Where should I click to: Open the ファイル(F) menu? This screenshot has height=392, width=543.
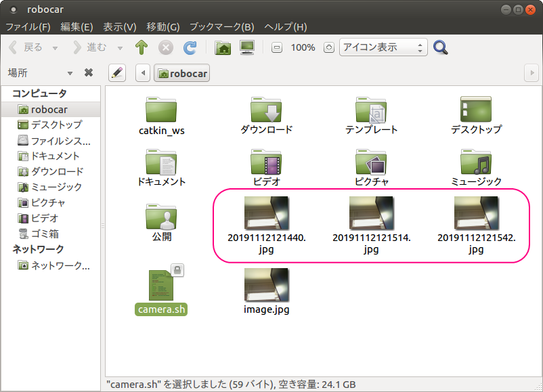(28, 26)
